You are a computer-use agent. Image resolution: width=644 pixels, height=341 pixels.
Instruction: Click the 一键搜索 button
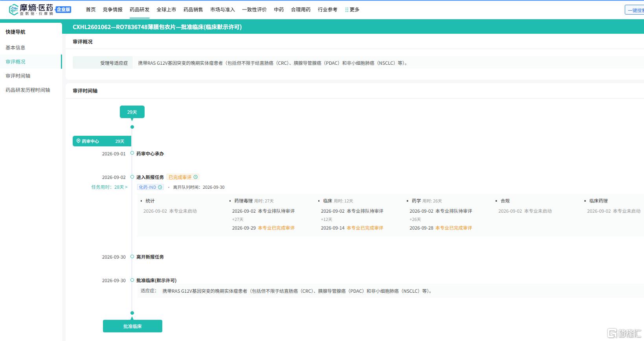point(635,10)
